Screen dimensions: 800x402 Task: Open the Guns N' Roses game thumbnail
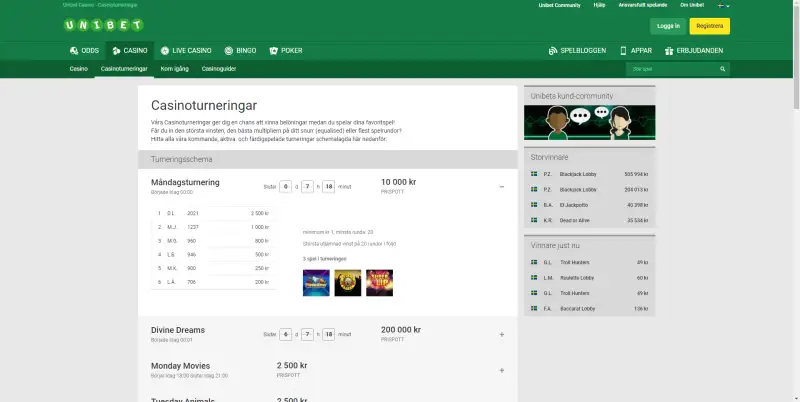coord(348,283)
